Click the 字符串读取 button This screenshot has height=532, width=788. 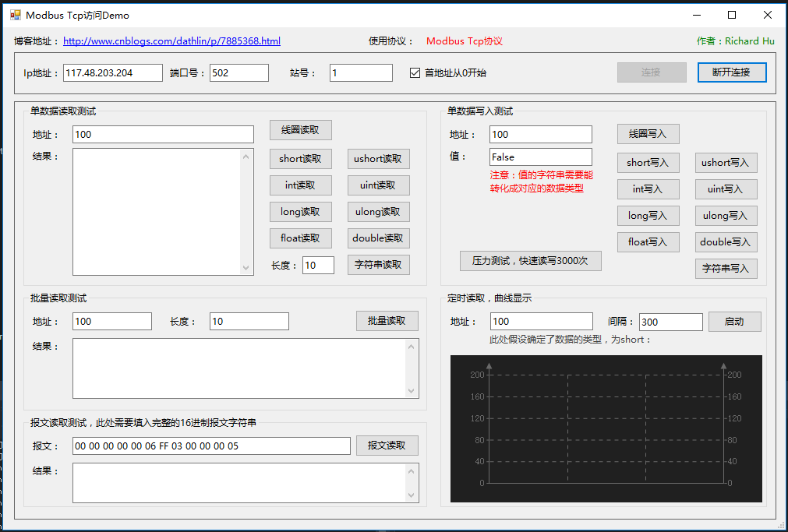[379, 265]
